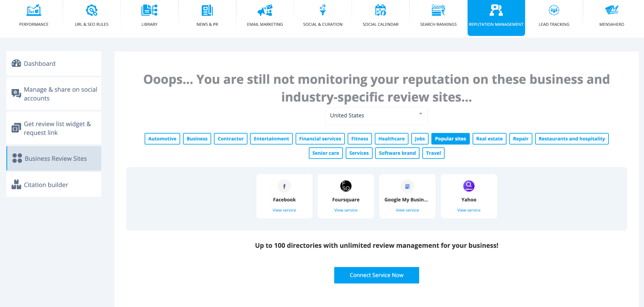
Task: Open the Email Marketing megaphone icon
Action: point(265,10)
